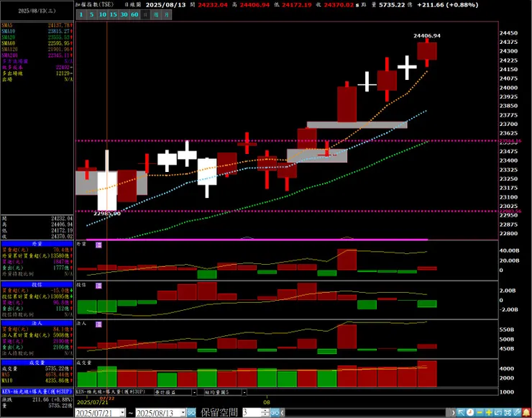This screenshot has height=418, width=532.
Task: Open end date 2025/08/13 dropdown
Action: [x=183, y=413]
